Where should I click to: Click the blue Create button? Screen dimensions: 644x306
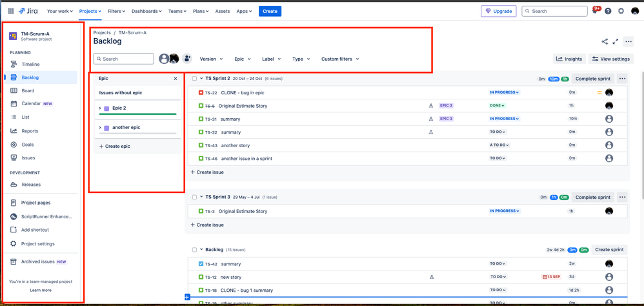(x=270, y=11)
